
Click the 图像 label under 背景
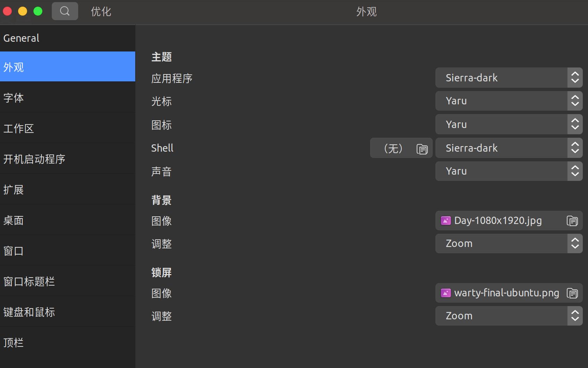[162, 221]
